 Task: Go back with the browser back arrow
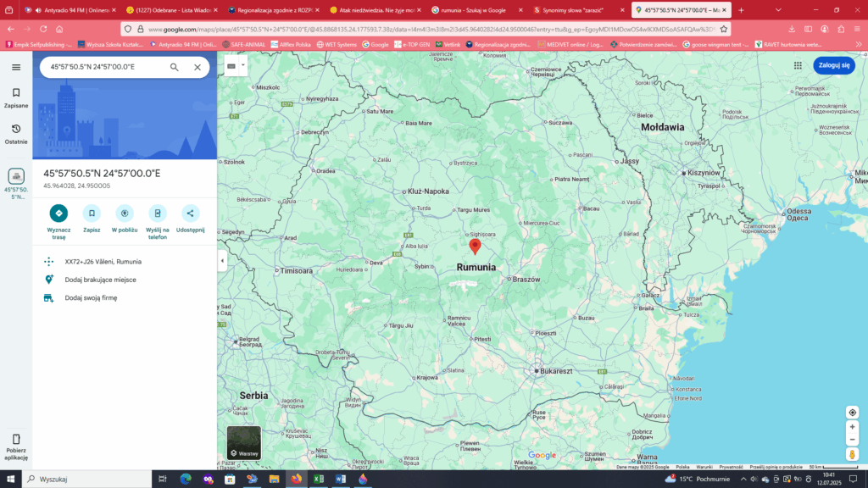click(11, 30)
